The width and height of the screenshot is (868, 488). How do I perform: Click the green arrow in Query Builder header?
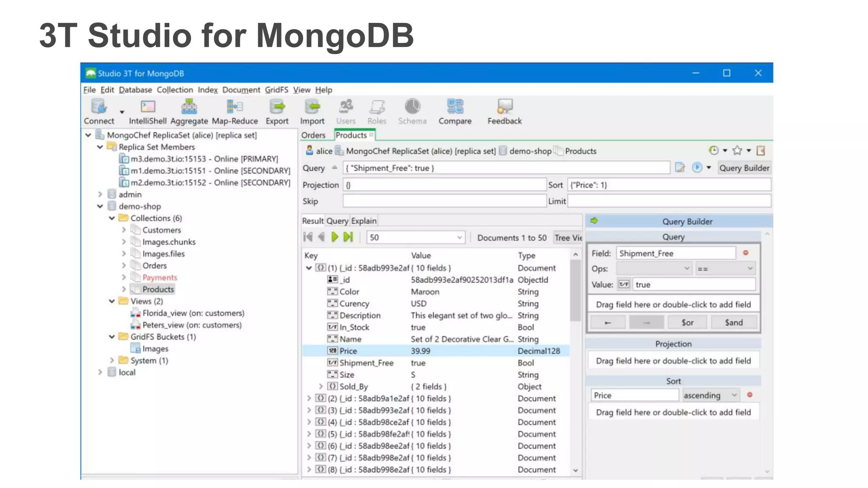(x=594, y=221)
